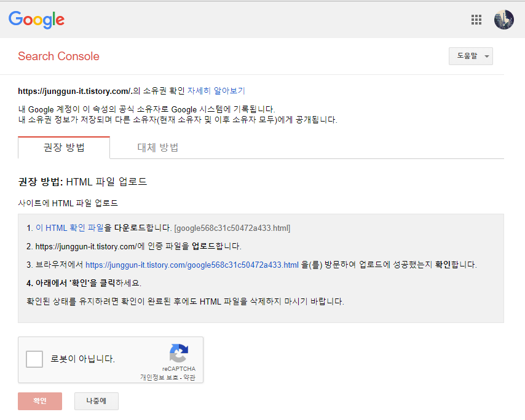Switch to the 대체 방법 tab
The height and width of the screenshot is (420, 525).
click(158, 147)
